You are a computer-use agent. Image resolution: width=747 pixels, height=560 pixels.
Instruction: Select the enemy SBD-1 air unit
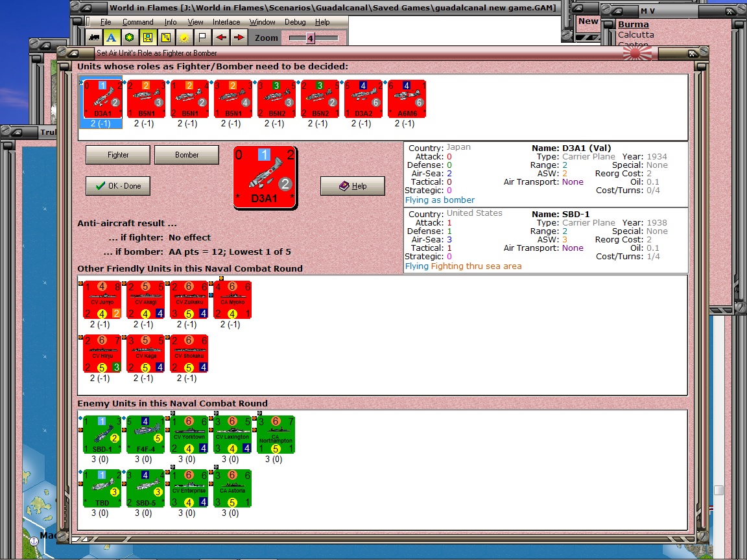[102, 434]
